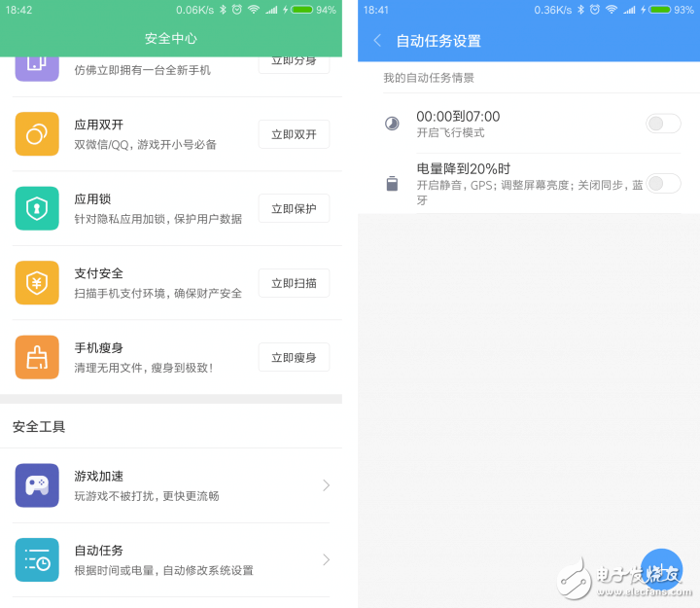Tap Wi-Fi icon in 安全中心 status bar
This screenshot has height=608, width=700.
(x=254, y=10)
